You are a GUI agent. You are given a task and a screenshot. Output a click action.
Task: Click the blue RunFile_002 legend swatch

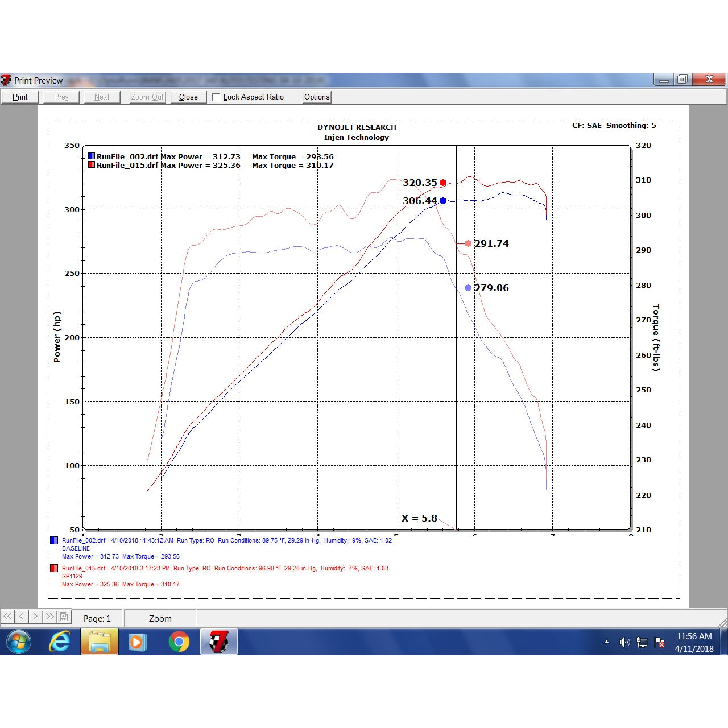pos(92,156)
